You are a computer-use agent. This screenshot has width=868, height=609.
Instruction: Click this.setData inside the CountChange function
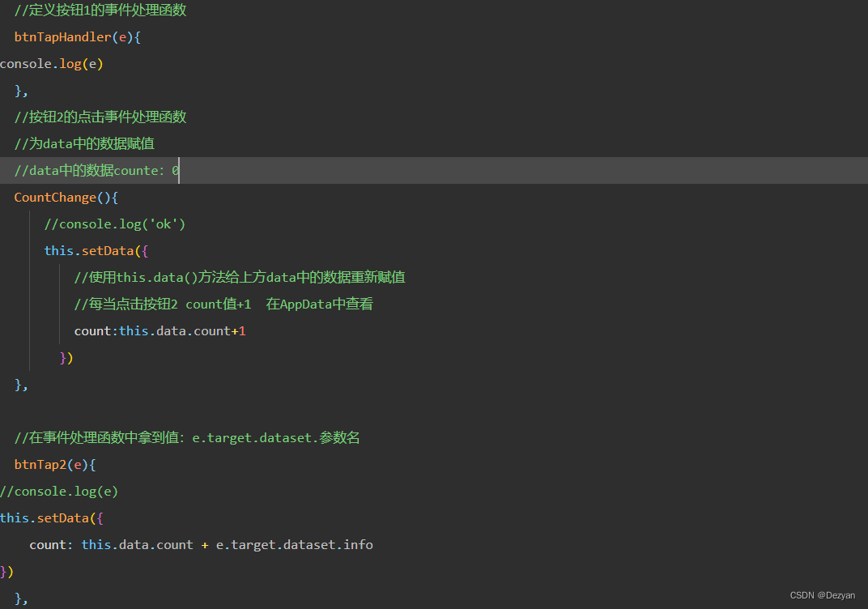click(89, 251)
